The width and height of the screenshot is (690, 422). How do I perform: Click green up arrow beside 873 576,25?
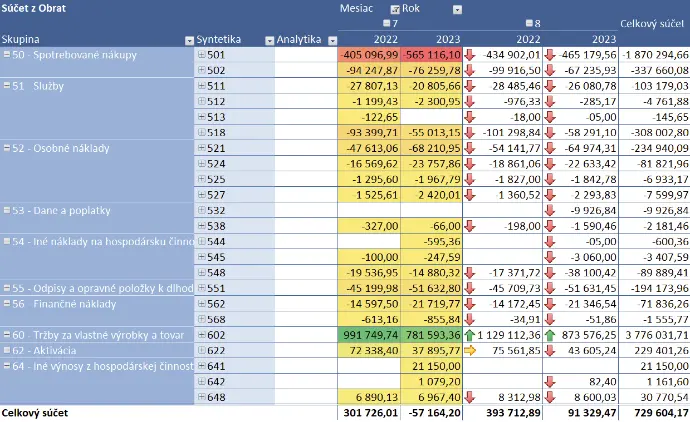tap(550, 335)
